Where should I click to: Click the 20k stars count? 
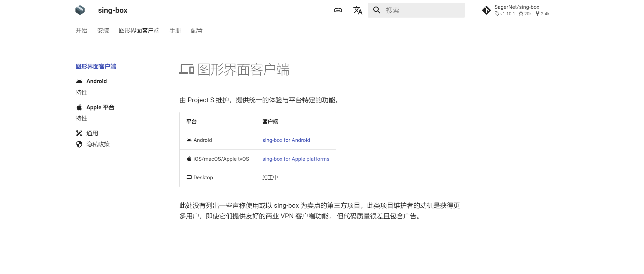(x=525, y=14)
